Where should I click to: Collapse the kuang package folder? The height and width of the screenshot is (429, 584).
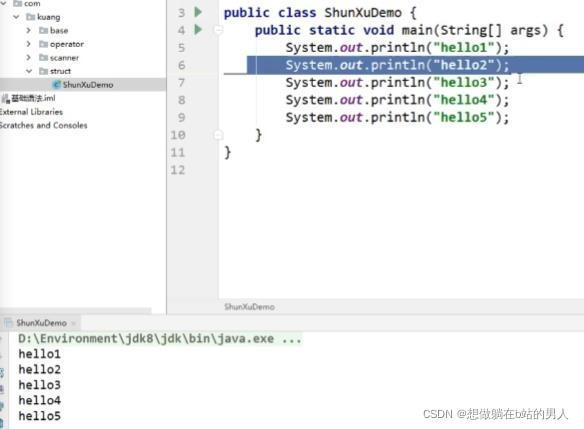point(16,17)
